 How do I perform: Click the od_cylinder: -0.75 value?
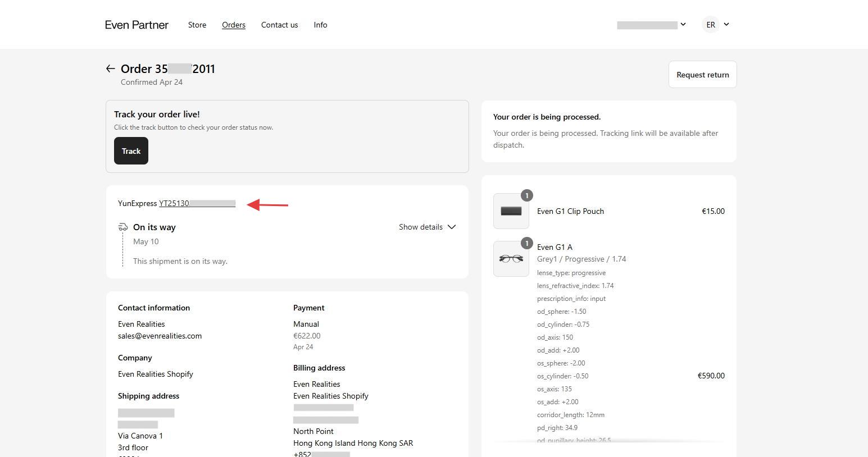tap(563, 325)
